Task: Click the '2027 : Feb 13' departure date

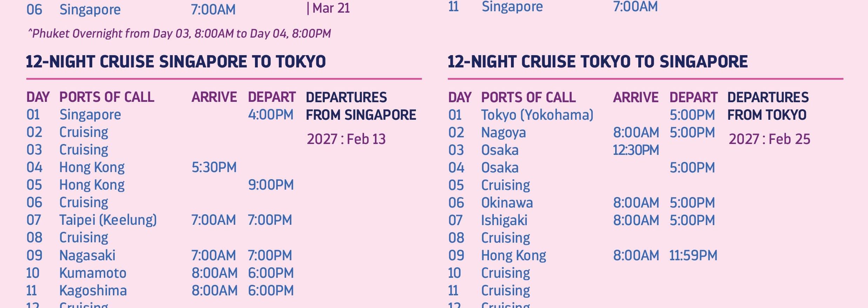Action: point(346,139)
